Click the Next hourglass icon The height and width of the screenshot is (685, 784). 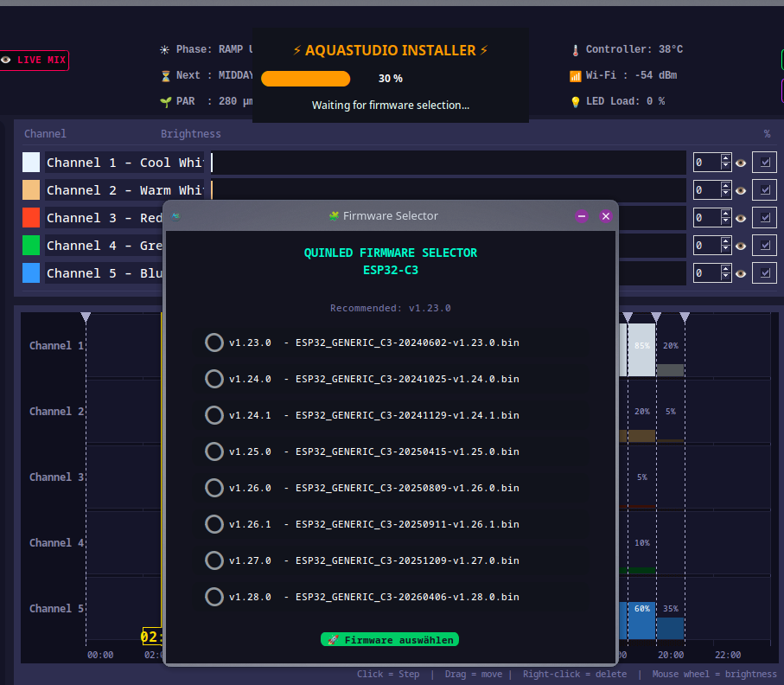pyautogui.click(x=165, y=76)
